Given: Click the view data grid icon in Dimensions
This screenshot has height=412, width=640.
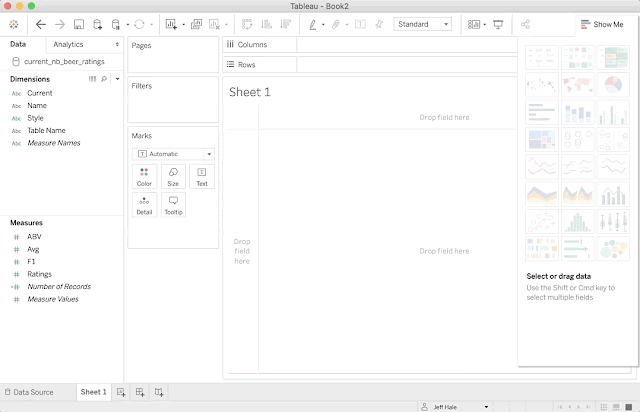Looking at the screenshot, I should coord(93,79).
